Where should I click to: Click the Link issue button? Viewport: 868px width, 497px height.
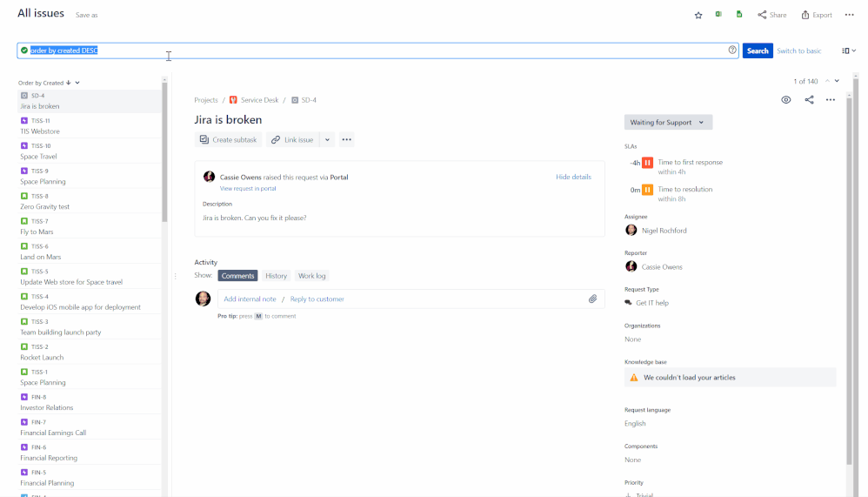pyautogui.click(x=292, y=139)
